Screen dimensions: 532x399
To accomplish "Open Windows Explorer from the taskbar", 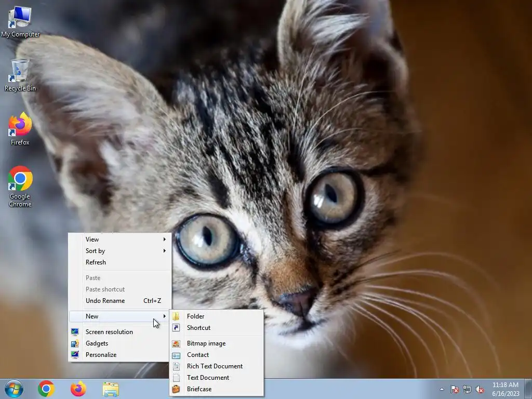I will click(111, 390).
